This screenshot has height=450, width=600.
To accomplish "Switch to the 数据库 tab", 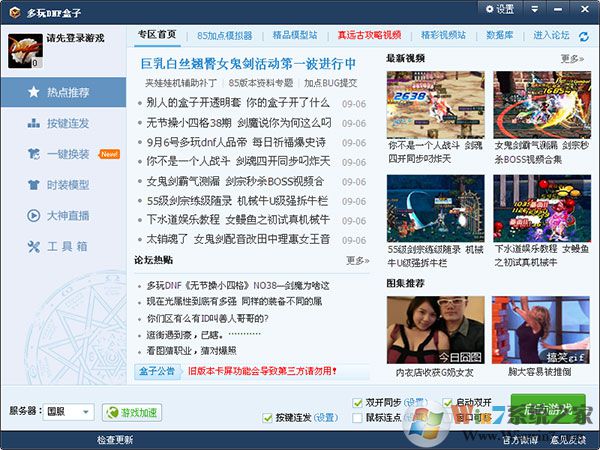I will point(499,35).
